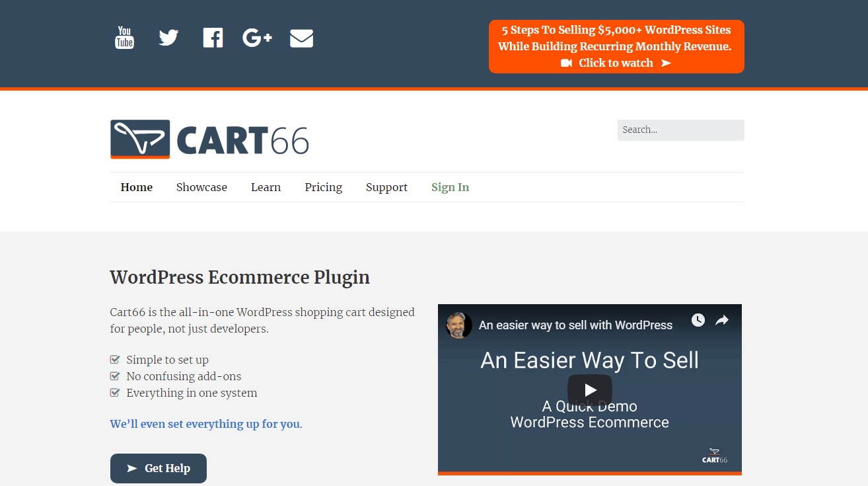868x486 pixels.
Task: Open the Pricing menu item
Action: click(x=323, y=187)
